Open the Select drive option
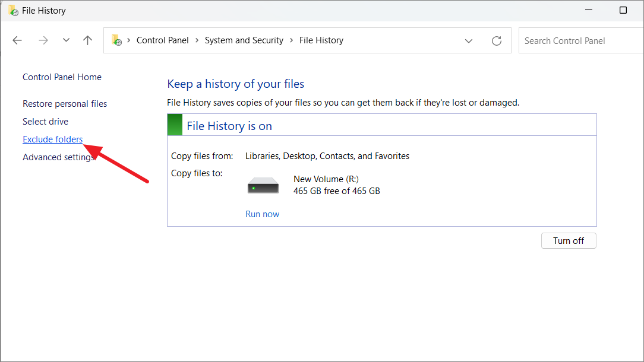This screenshot has width=644, height=362. [x=45, y=121]
